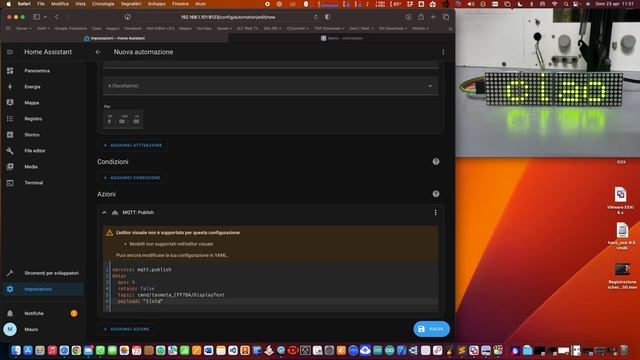Screen dimensions: 640x360
Task: Open Terminal from the sidebar
Action: pyautogui.click(x=33, y=182)
